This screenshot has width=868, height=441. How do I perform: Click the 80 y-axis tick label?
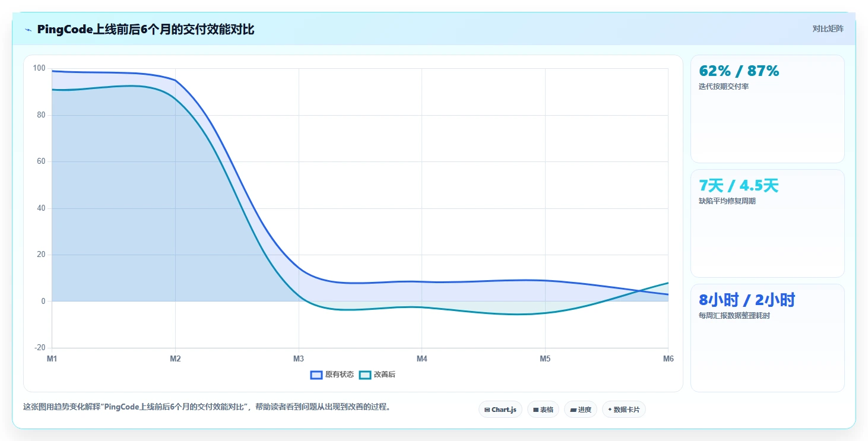41,115
